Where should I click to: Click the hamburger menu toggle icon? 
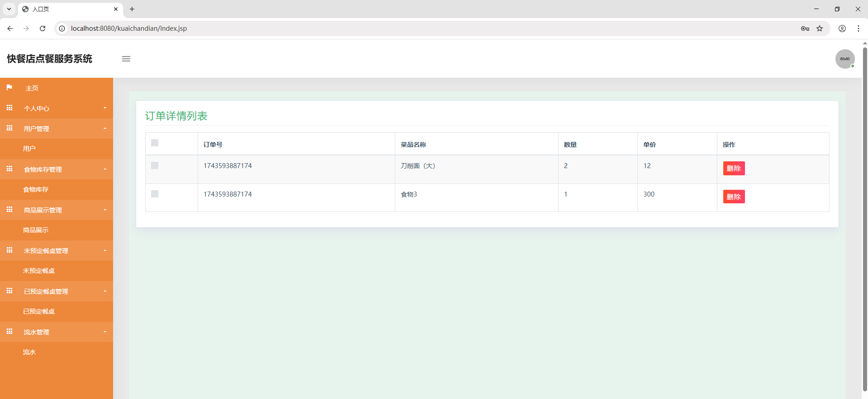tap(126, 59)
